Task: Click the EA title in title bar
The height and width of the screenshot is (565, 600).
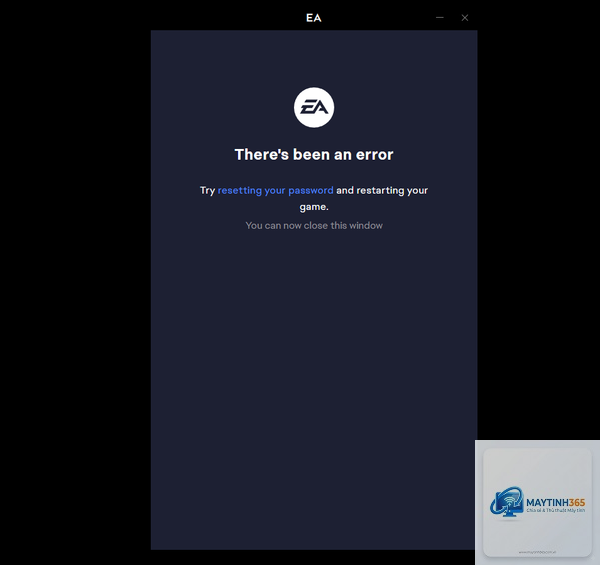Action: point(314,18)
